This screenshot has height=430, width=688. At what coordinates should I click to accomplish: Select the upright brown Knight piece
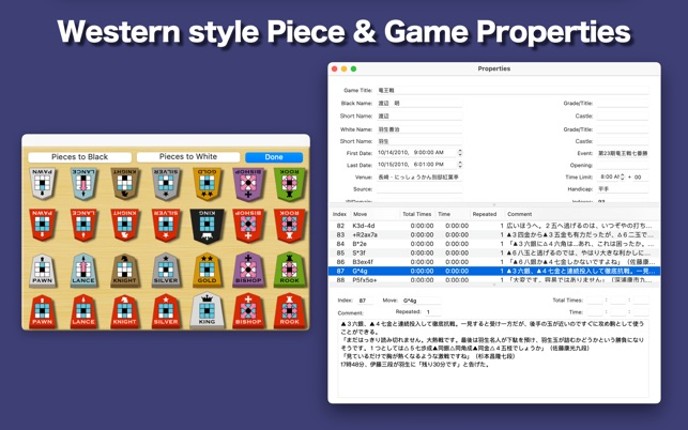125,270
